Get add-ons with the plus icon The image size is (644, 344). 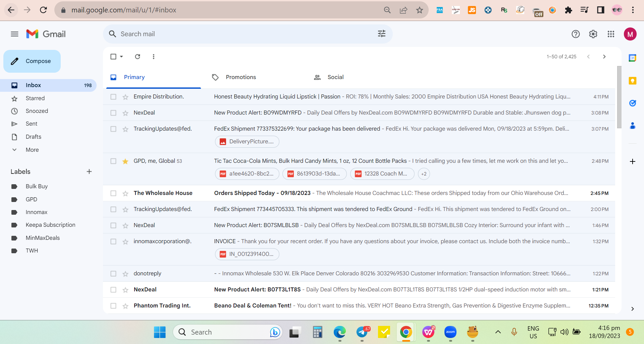pyautogui.click(x=633, y=161)
